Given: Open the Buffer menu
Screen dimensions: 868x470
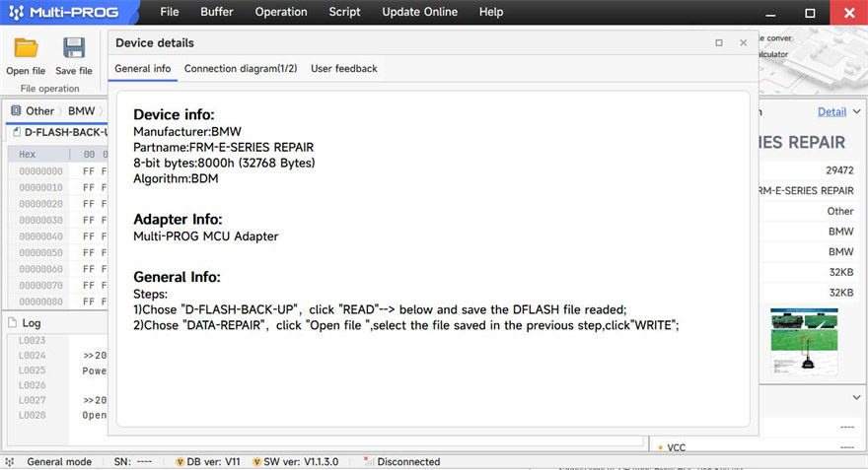Looking at the screenshot, I should coord(216,12).
